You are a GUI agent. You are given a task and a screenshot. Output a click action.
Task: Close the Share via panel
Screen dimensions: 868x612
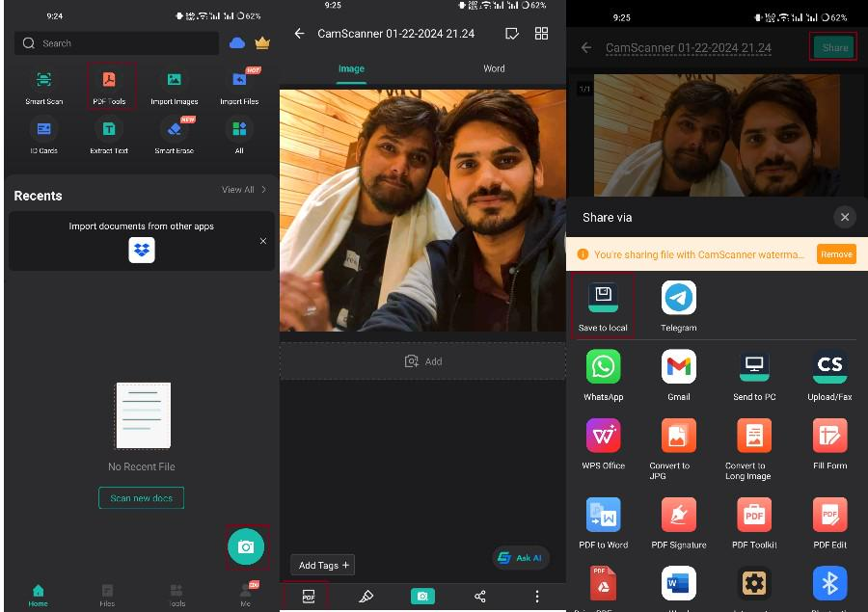pos(845,217)
